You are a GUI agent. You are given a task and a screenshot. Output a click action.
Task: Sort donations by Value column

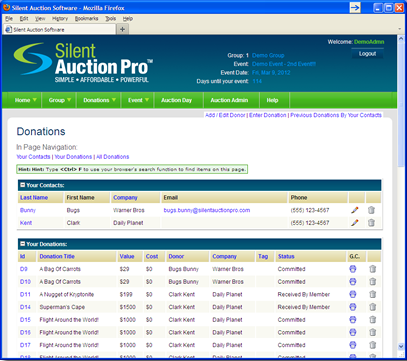pos(127,256)
